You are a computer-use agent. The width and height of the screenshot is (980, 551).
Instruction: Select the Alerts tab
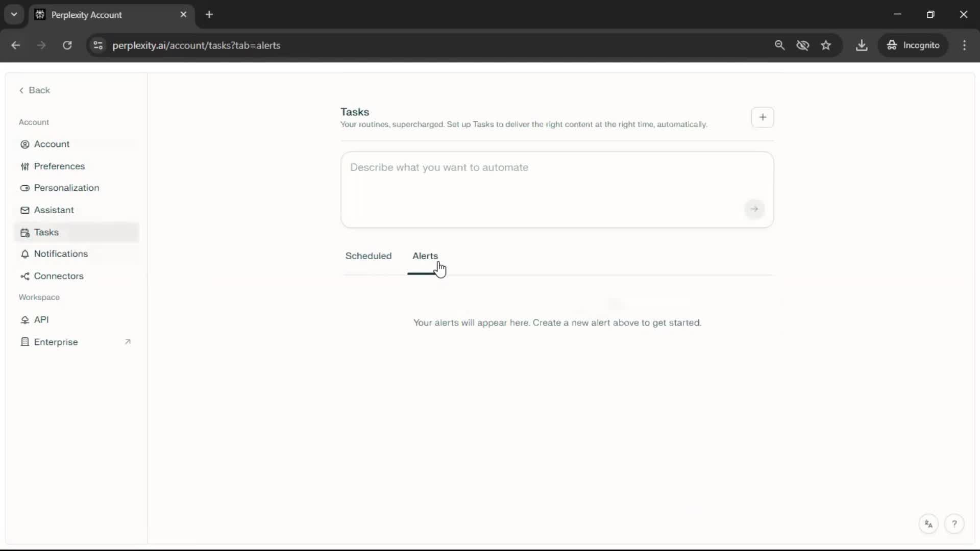425,256
